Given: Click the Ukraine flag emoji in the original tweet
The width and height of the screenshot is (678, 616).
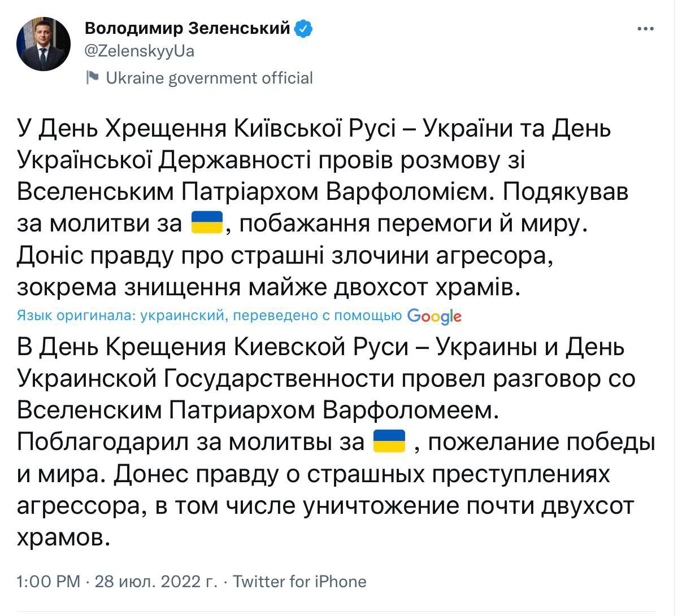Looking at the screenshot, I should pyautogui.click(x=208, y=224).
